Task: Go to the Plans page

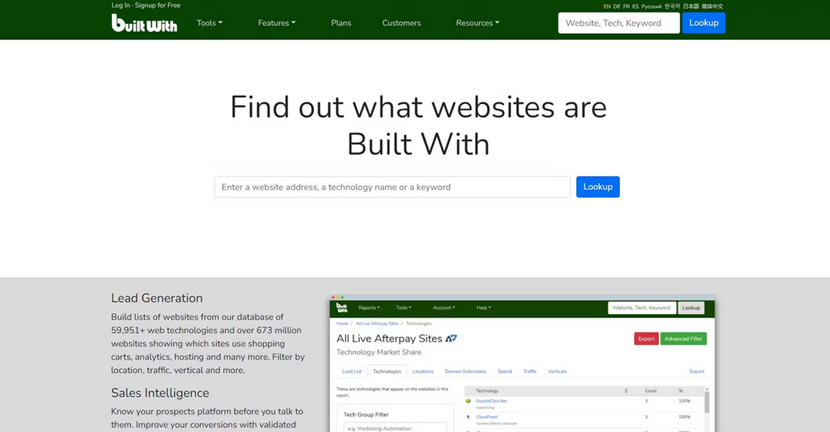Action: click(x=341, y=23)
